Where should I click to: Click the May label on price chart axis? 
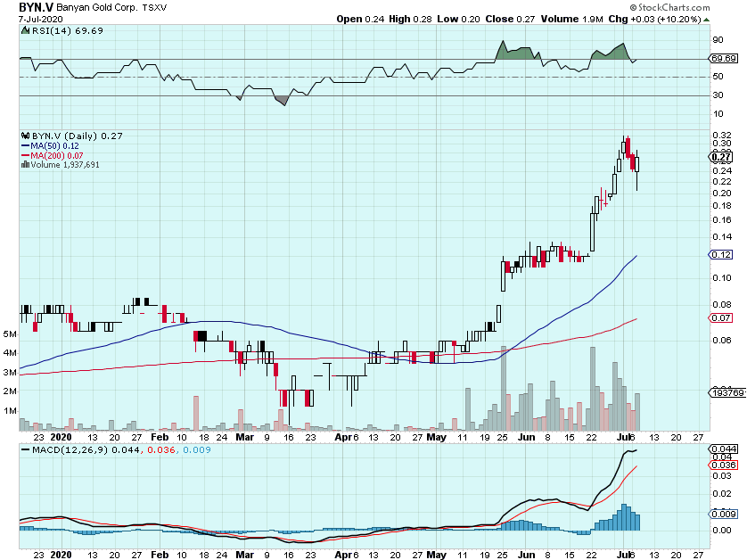(x=437, y=437)
